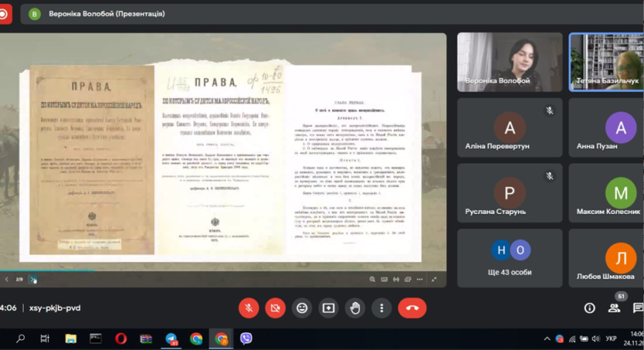The height and width of the screenshot is (350, 644).
Task: Select Максим Колесник participant tile
Action: click(607, 193)
